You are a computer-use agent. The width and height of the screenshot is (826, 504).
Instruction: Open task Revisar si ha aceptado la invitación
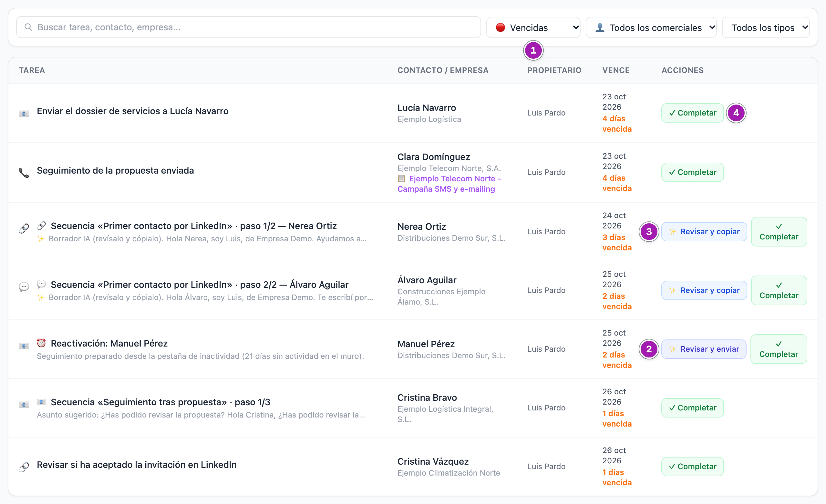click(137, 465)
